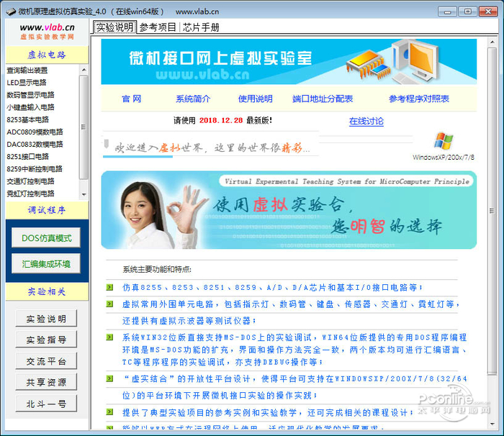Open the 系统简介 link
The width and height of the screenshot is (504, 436).
[x=193, y=99]
